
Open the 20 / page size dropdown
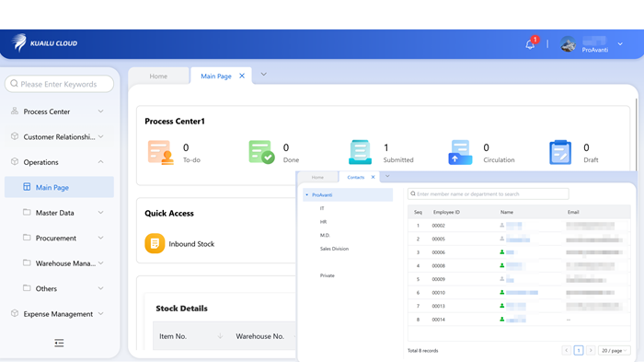(614, 350)
